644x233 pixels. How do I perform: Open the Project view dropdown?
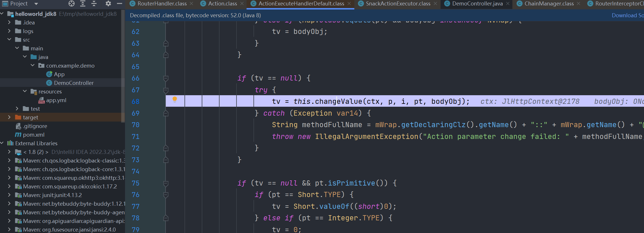36,4
